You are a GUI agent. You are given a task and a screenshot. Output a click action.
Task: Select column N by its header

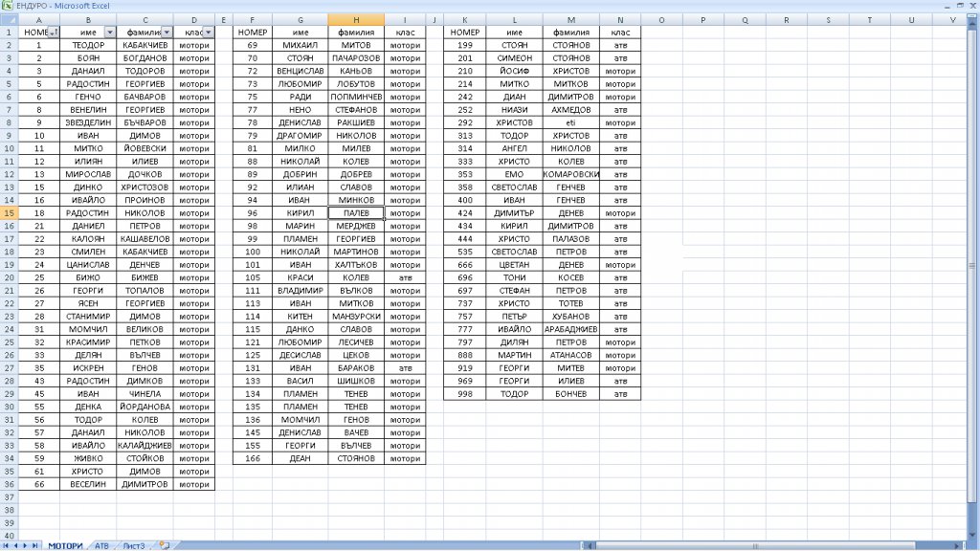click(620, 20)
